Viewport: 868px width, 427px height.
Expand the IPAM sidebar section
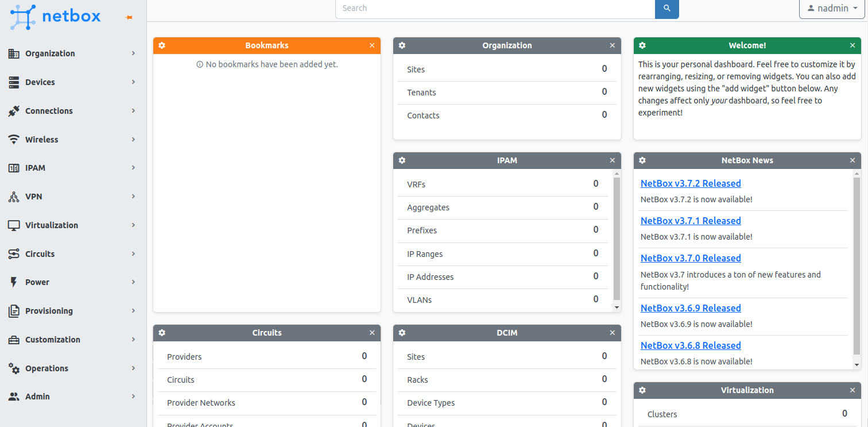[72, 168]
